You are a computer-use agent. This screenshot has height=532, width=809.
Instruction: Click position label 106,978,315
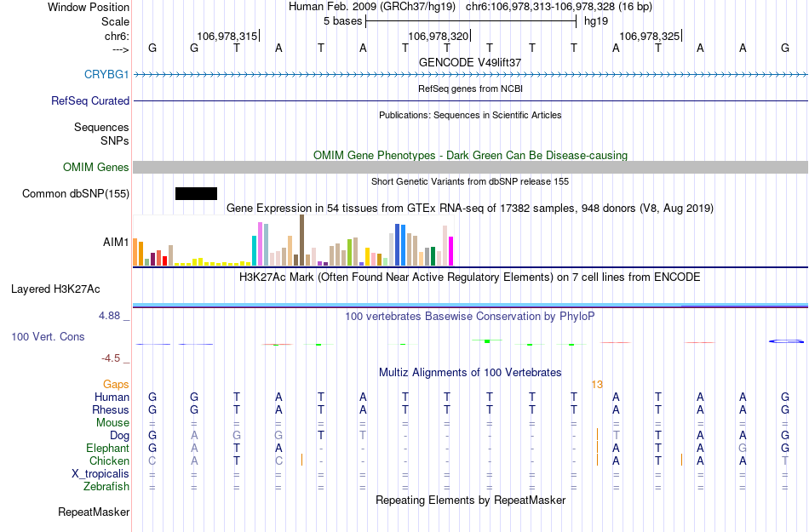coord(227,36)
